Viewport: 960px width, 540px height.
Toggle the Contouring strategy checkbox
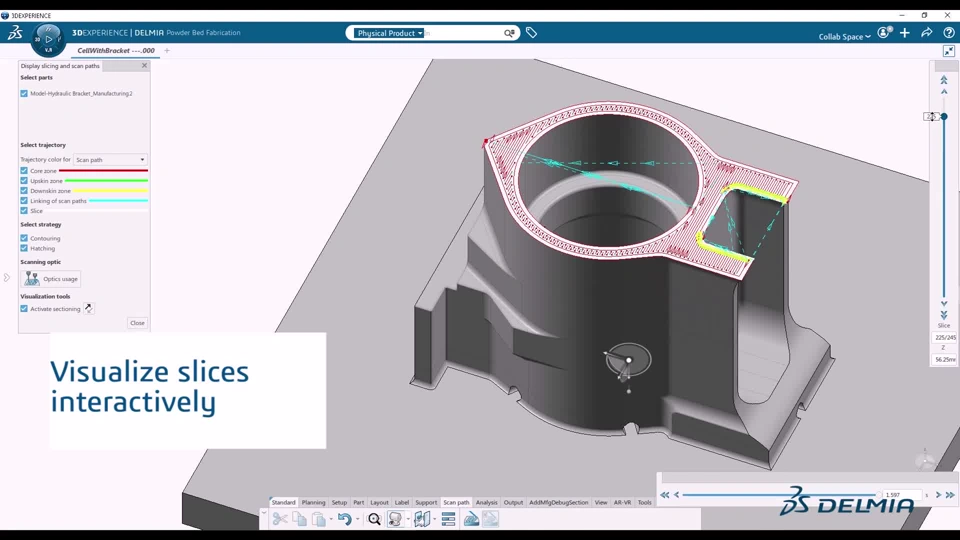pos(24,238)
